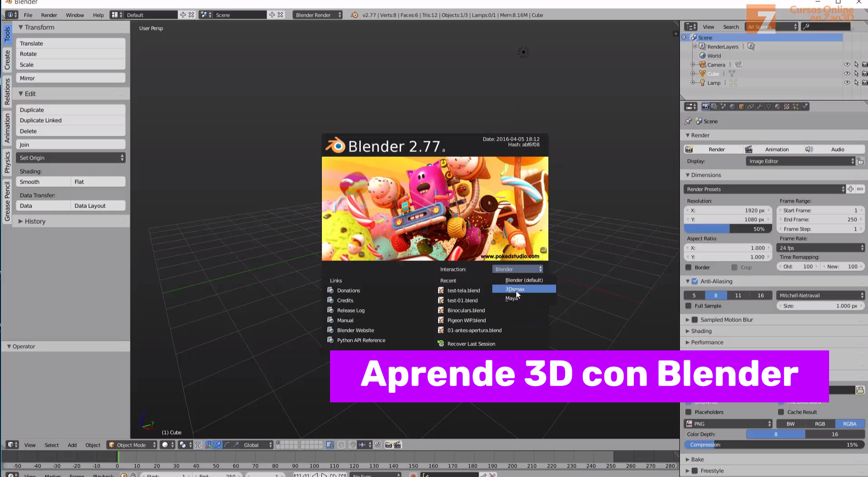The width and height of the screenshot is (868, 477).
Task: Open the Render menu in top bar
Action: (49, 15)
